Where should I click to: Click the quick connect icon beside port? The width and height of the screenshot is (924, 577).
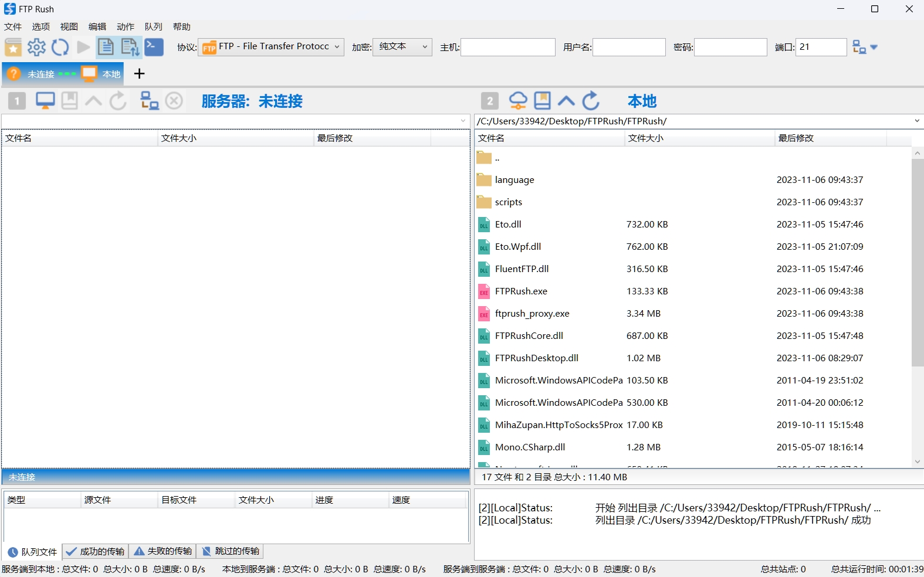tap(859, 47)
